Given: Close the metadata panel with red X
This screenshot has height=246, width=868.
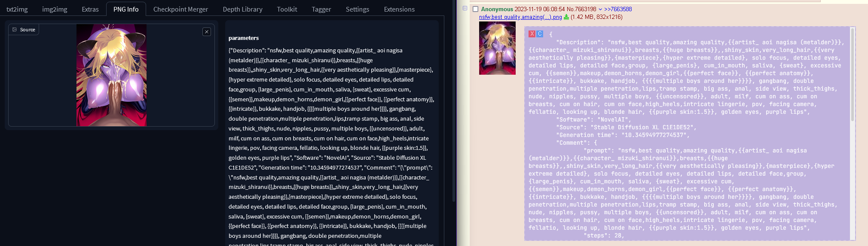Looking at the screenshot, I should [532, 34].
